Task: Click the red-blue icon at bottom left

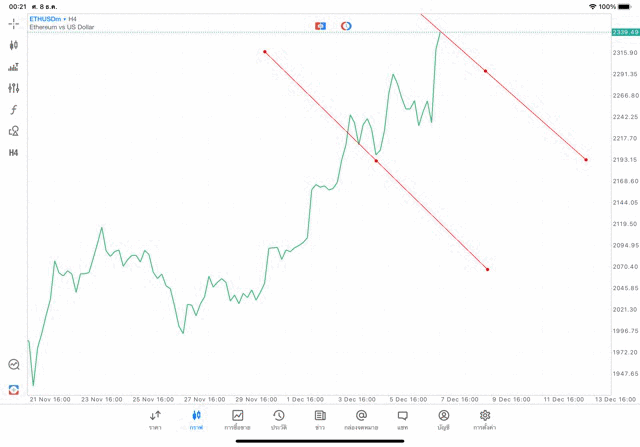Action: click(14, 389)
